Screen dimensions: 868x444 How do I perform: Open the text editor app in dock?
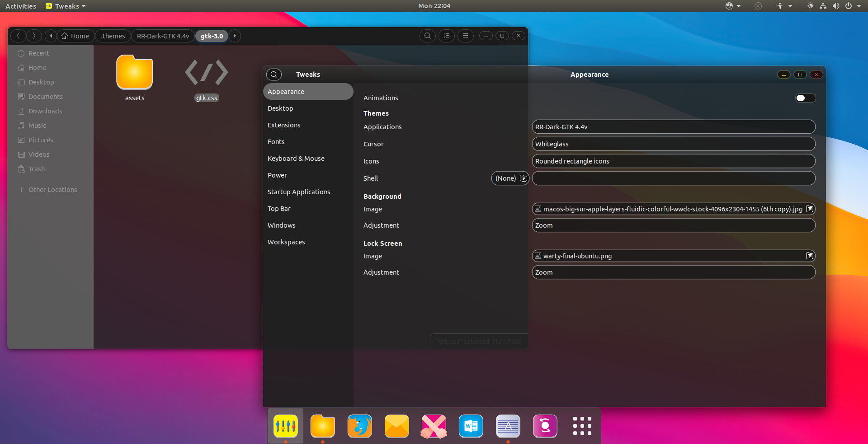508,426
